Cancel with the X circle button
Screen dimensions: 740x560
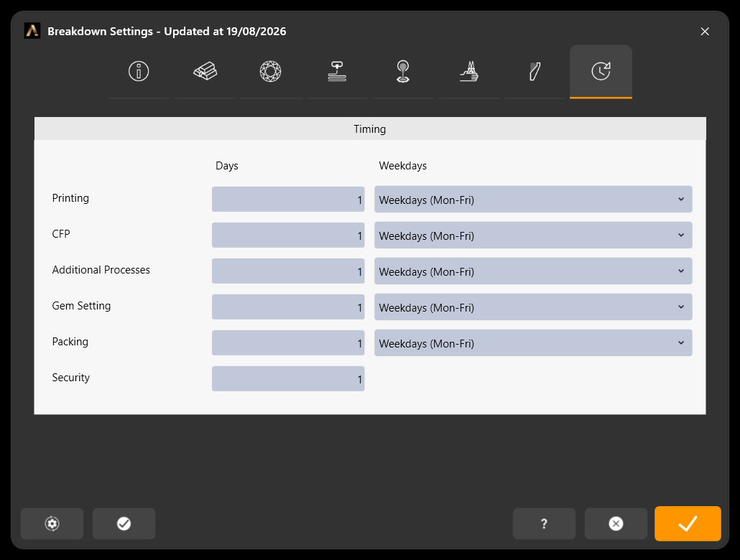point(616,523)
